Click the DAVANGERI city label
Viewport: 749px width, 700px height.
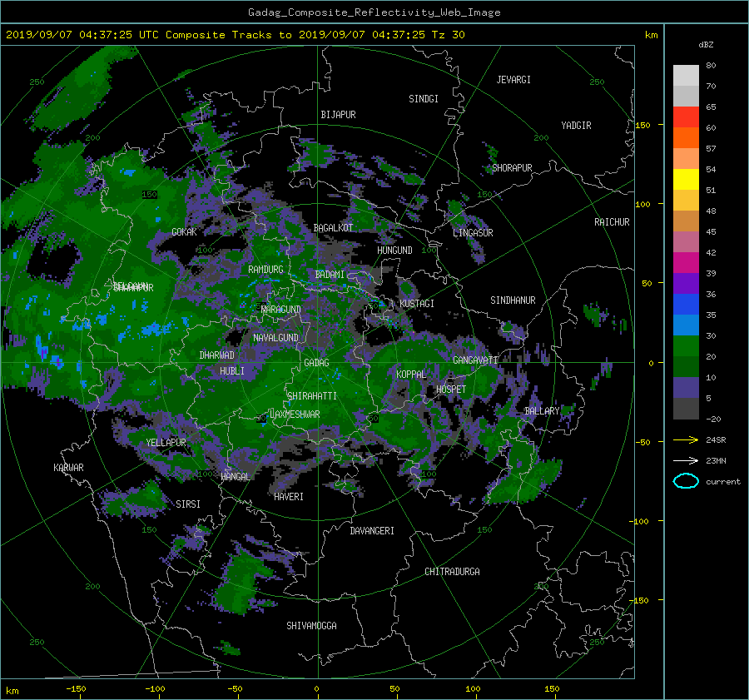(372, 531)
